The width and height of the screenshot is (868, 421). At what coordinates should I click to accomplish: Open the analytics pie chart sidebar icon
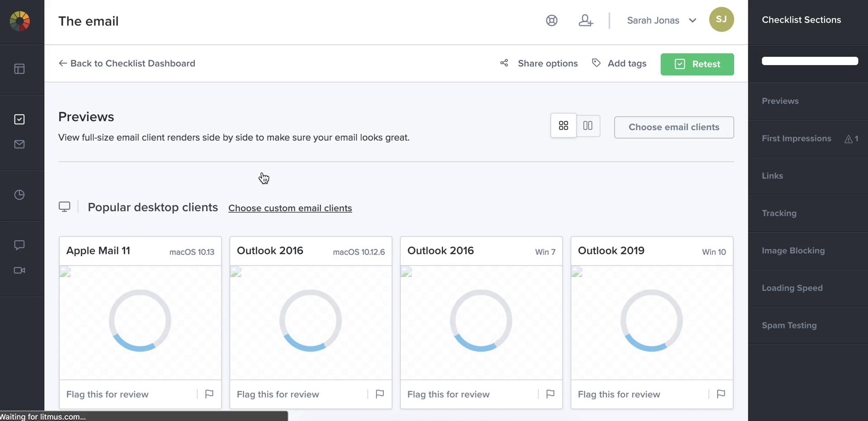[19, 195]
